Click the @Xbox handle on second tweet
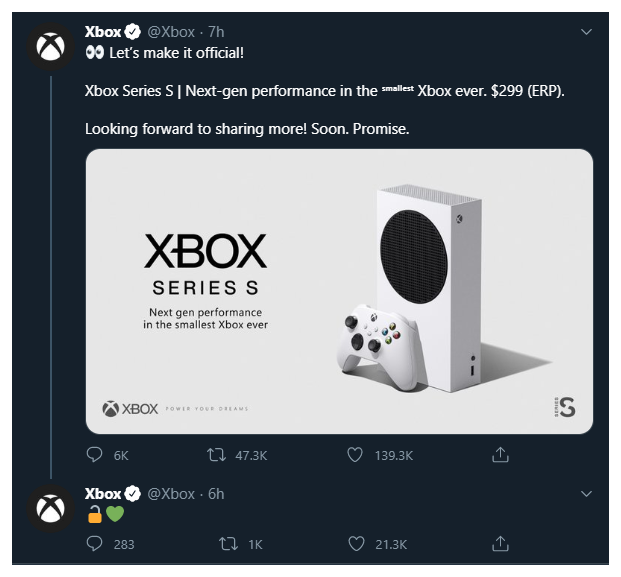 [171, 494]
